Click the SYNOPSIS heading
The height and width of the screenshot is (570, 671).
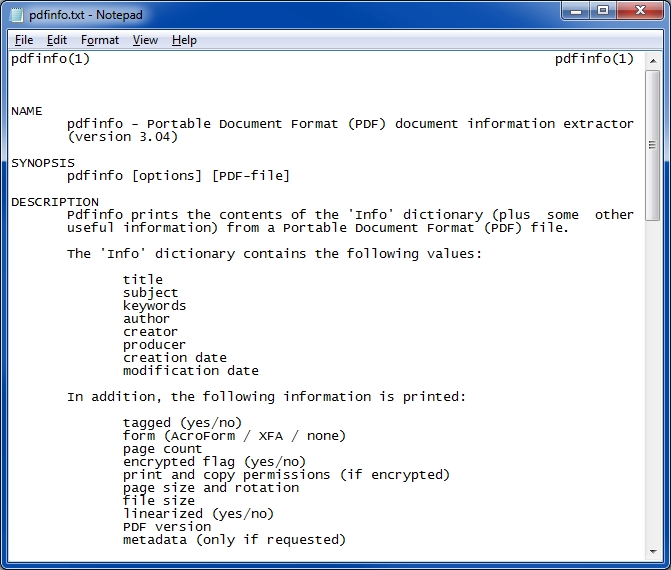point(43,163)
